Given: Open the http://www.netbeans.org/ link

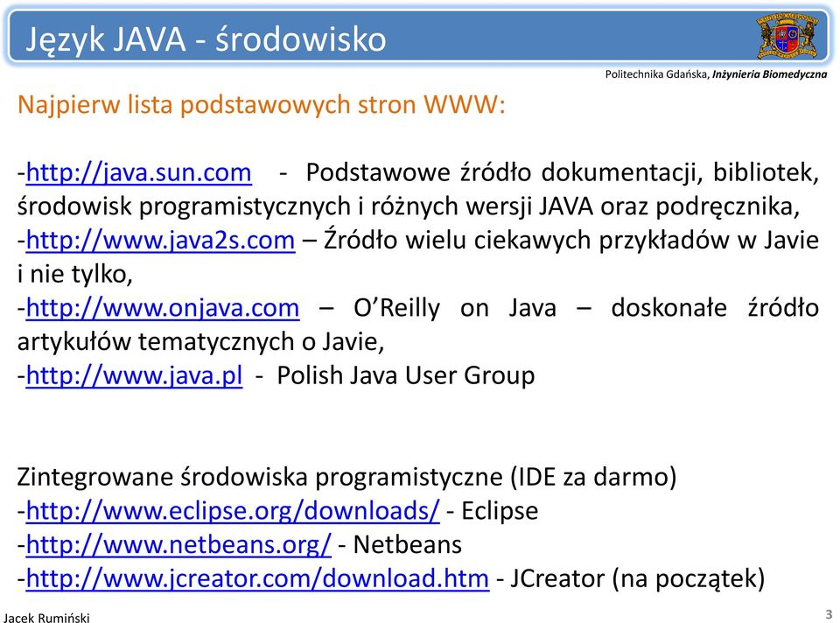Looking at the screenshot, I should pyautogui.click(x=178, y=545).
